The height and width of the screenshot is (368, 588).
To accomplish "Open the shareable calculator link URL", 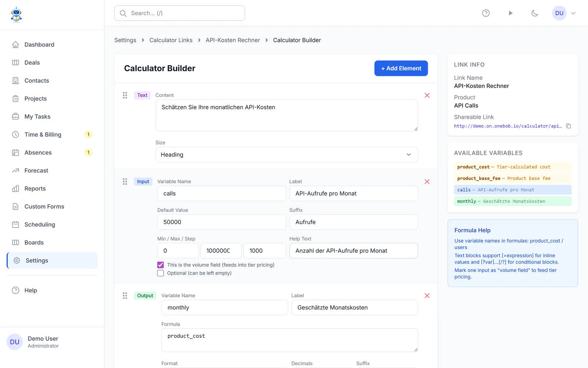I will 508,126.
